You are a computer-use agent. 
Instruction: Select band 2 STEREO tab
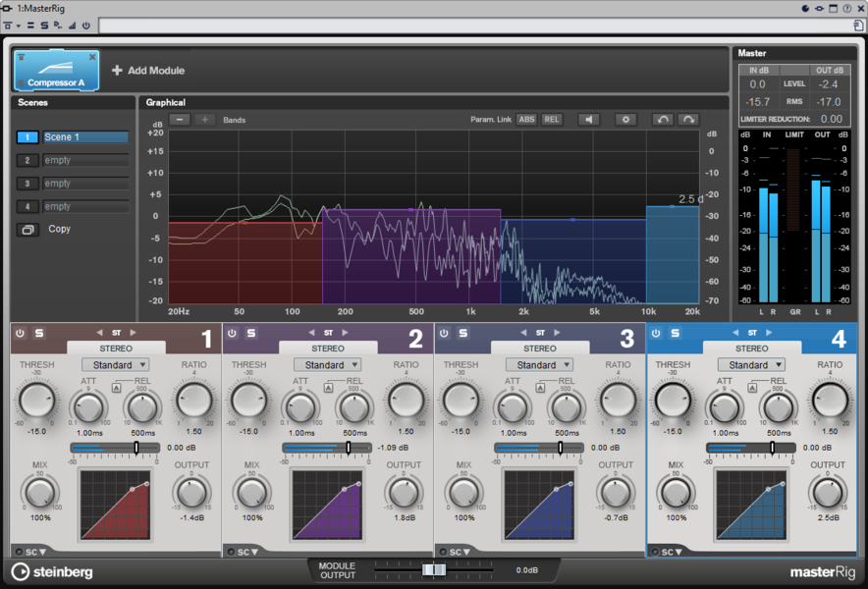(x=328, y=348)
